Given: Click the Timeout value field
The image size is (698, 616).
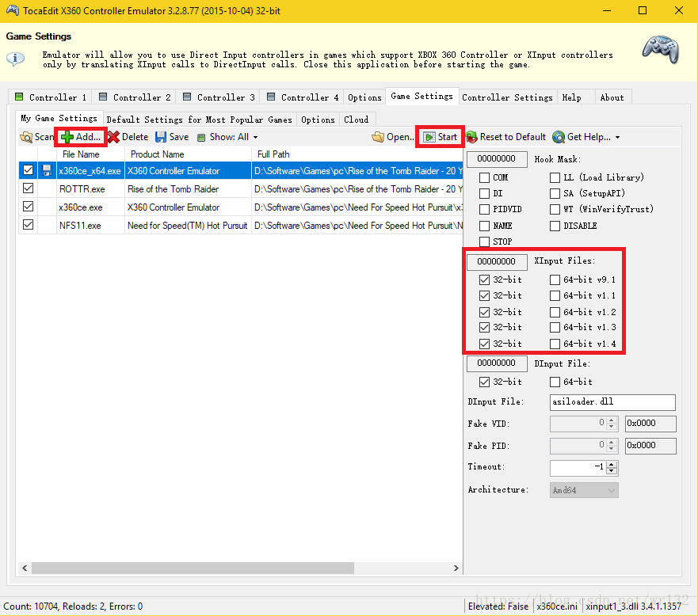Looking at the screenshot, I should click(x=578, y=467).
